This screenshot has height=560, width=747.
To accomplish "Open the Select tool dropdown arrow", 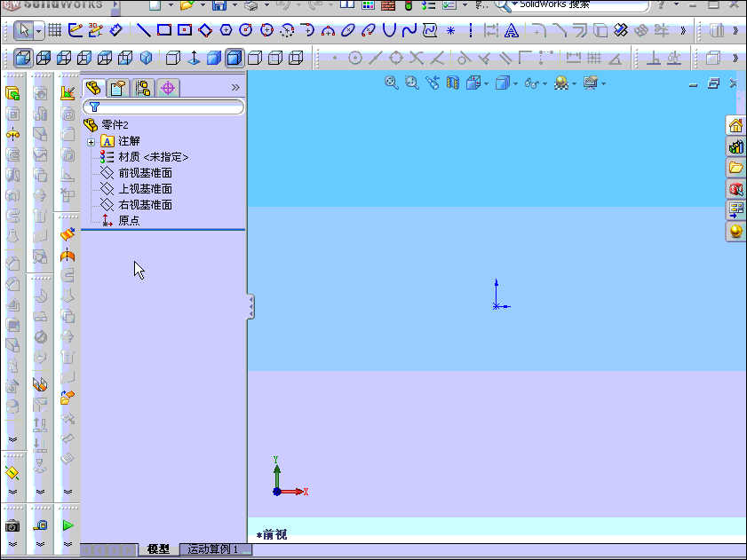I will 38,31.
